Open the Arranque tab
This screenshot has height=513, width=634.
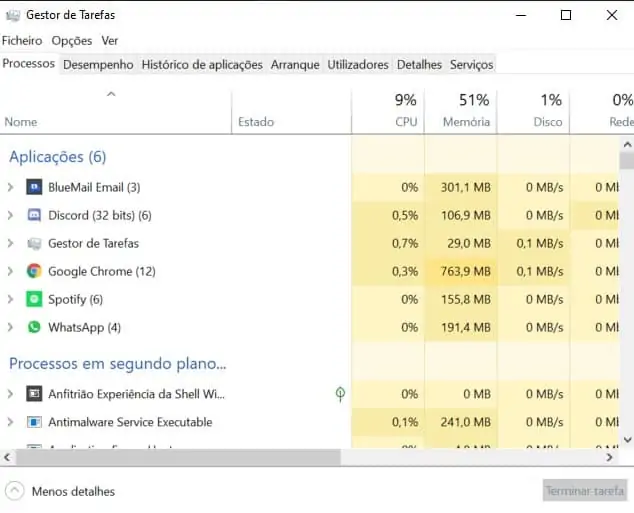[295, 64]
